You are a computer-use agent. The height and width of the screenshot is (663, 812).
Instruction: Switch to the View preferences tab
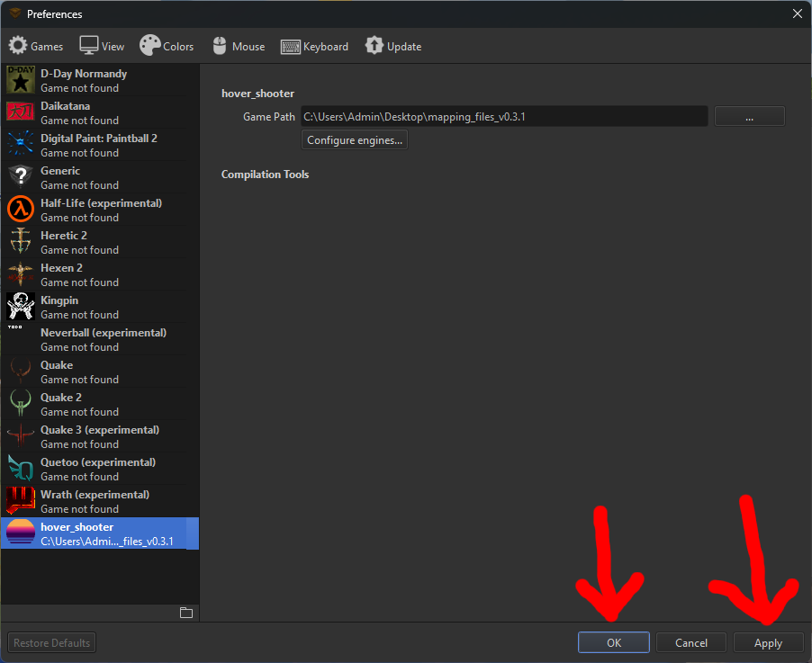102,46
